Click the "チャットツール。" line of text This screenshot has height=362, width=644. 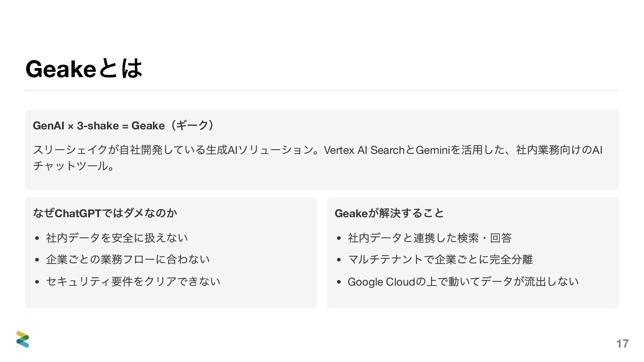tap(74, 166)
